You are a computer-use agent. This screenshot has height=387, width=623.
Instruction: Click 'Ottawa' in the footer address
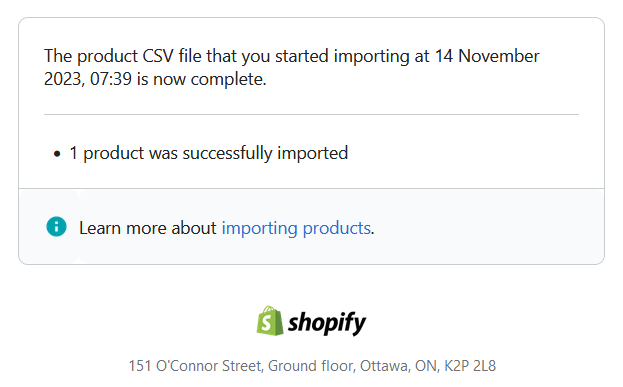click(x=384, y=366)
